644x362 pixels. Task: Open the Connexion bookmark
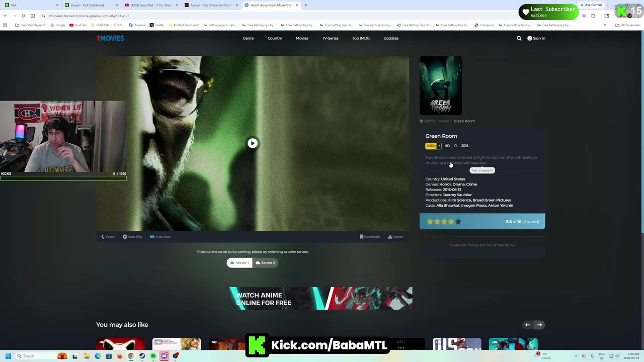click(x=484, y=25)
